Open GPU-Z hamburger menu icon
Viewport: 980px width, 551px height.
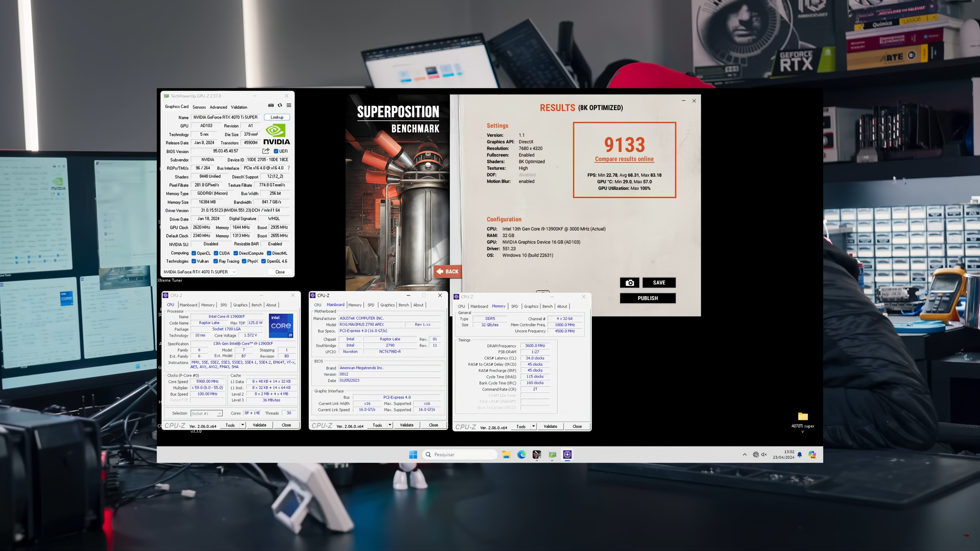click(x=289, y=105)
